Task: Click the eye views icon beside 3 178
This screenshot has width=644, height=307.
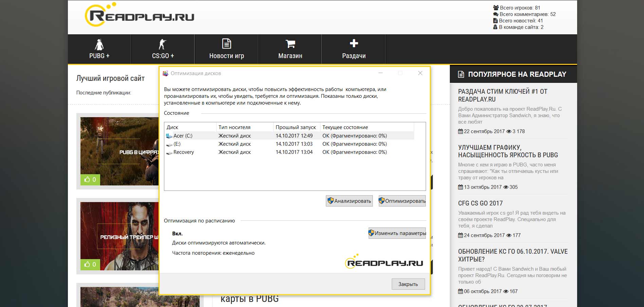Action: click(509, 131)
